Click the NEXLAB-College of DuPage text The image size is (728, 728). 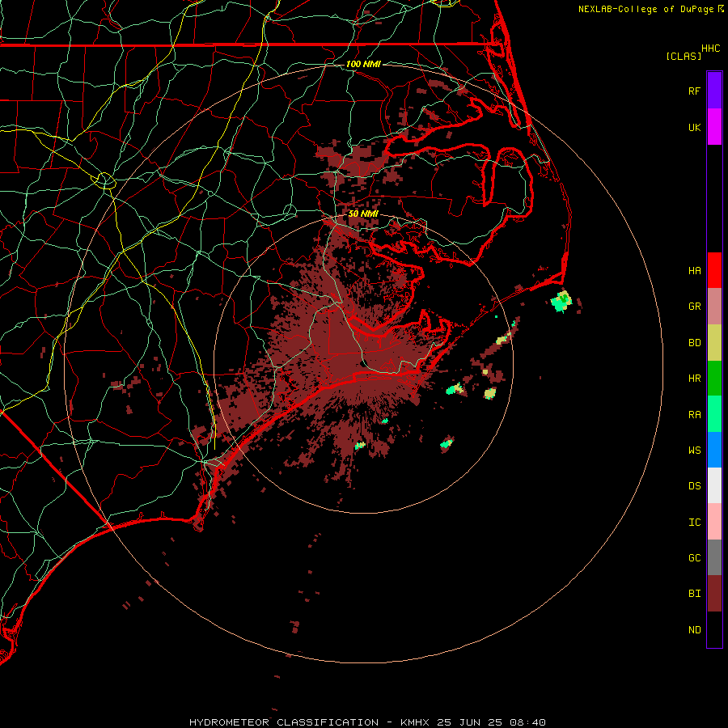point(647,9)
